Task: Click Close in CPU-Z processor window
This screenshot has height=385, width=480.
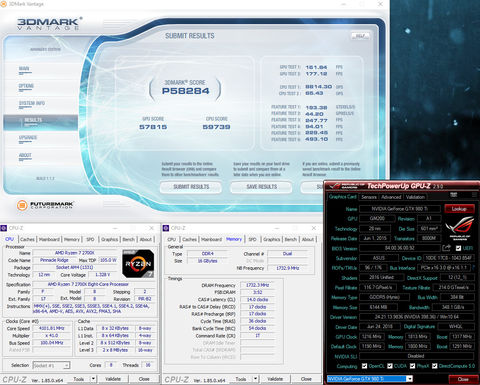Action: (x=144, y=379)
